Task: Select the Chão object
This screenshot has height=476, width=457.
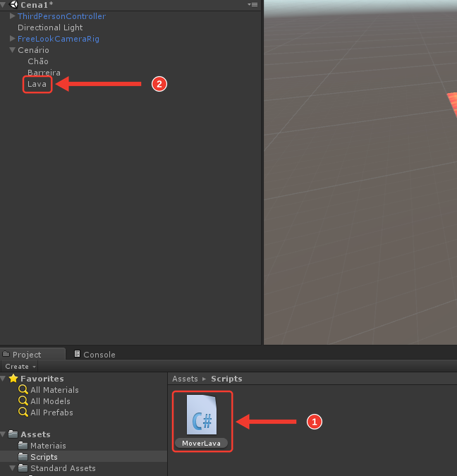Action: pyautogui.click(x=38, y=61)
